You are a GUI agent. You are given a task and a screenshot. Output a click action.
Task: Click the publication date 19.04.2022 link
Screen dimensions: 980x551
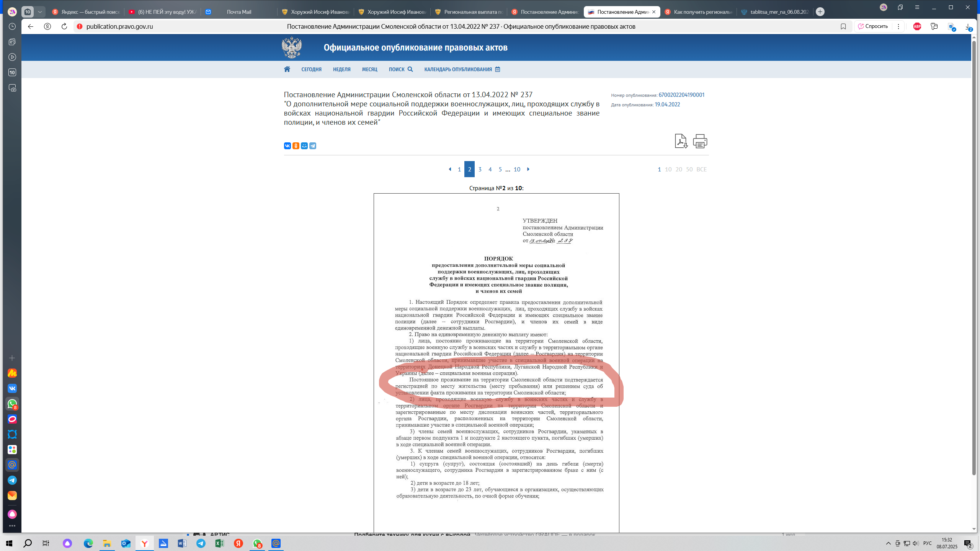(667, 104)
